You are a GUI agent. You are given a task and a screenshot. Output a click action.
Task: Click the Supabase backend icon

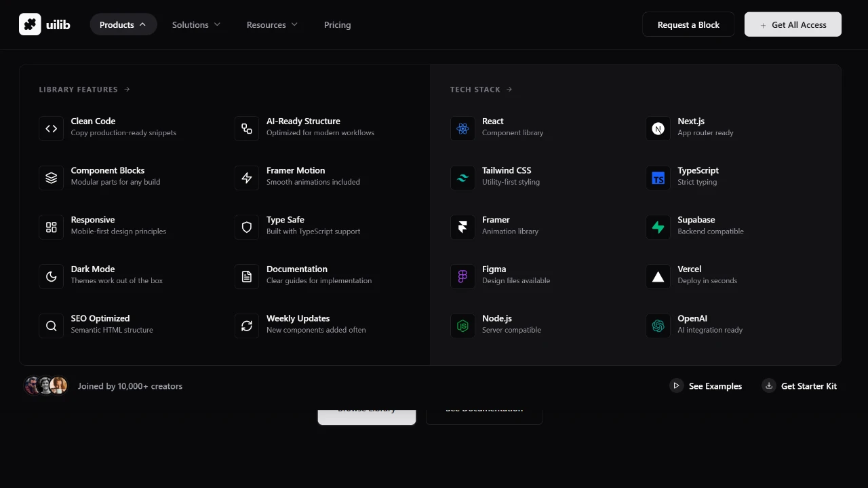click(x=658, y=227)
